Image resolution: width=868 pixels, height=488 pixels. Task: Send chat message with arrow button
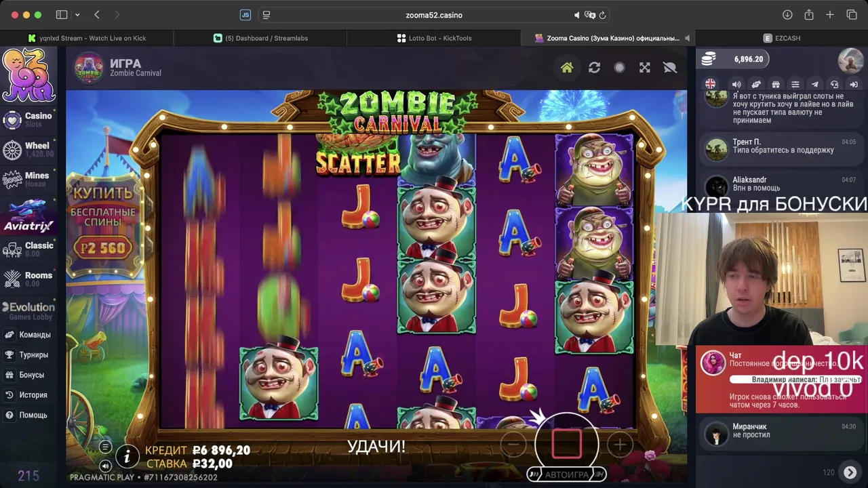click(850, 472)
